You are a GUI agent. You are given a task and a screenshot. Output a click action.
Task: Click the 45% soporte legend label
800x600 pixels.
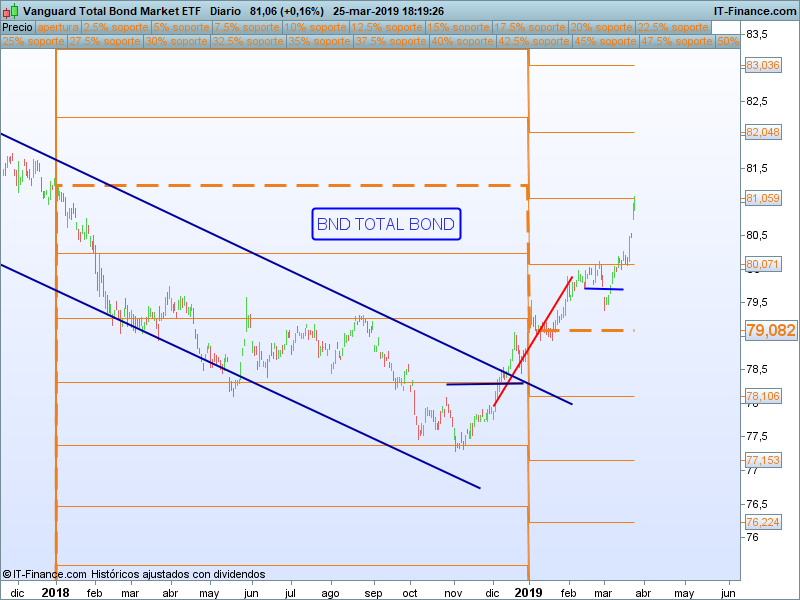point(605,41)
